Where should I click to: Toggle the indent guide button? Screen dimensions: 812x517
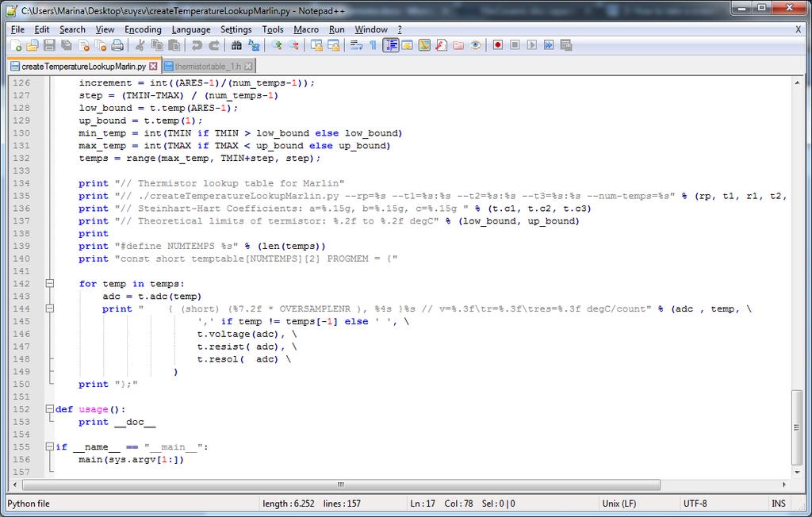click(390, 45)
